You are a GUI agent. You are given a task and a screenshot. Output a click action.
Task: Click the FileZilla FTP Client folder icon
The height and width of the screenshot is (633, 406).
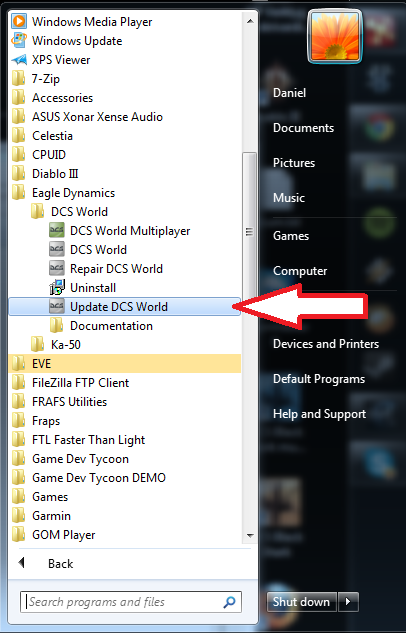[x=19, y=382]
